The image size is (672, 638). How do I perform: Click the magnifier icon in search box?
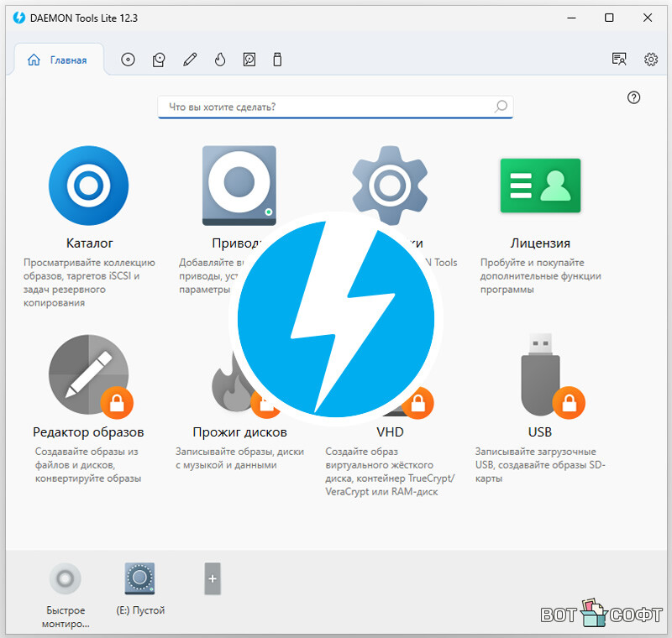tap(501, 106)
